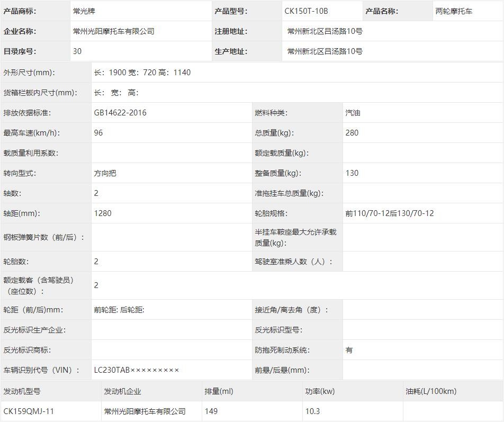Click the engine model value CK159QMJ-11
The width and height of the screenshot is (504, 422).
[x=29, y=411]
